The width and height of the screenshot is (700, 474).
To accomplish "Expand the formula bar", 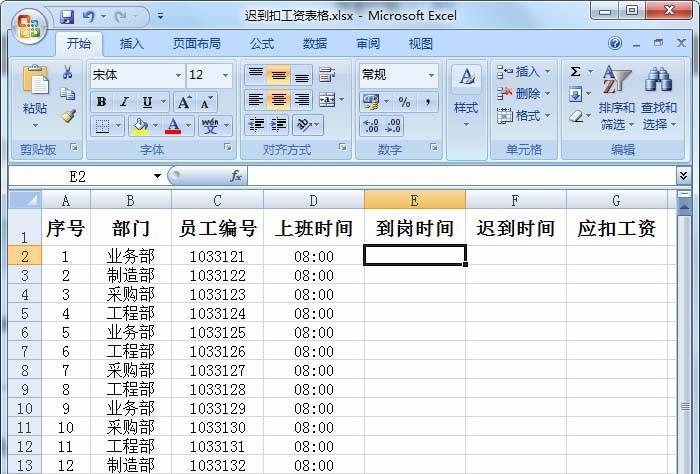I will (x=683, y=176).
